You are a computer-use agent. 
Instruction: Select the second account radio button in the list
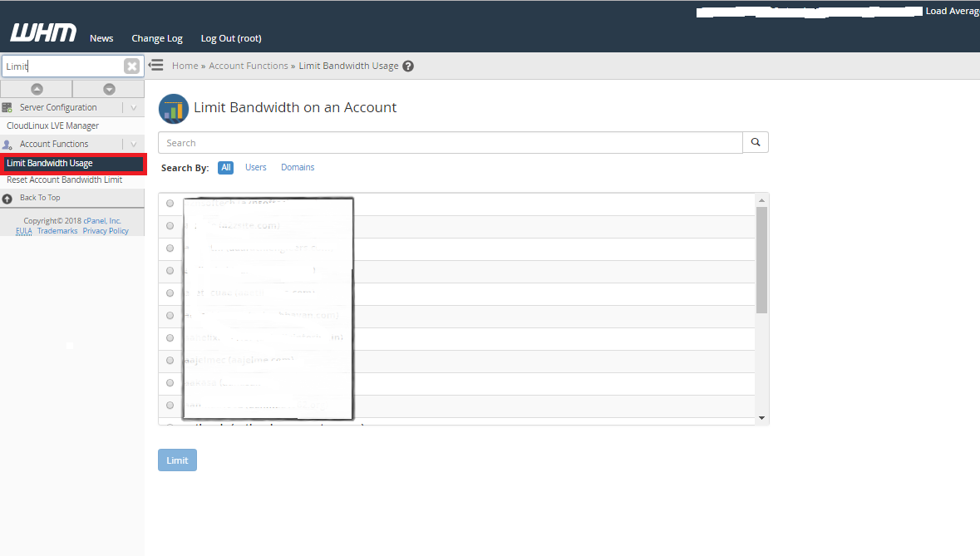click(x=170, y=226)
